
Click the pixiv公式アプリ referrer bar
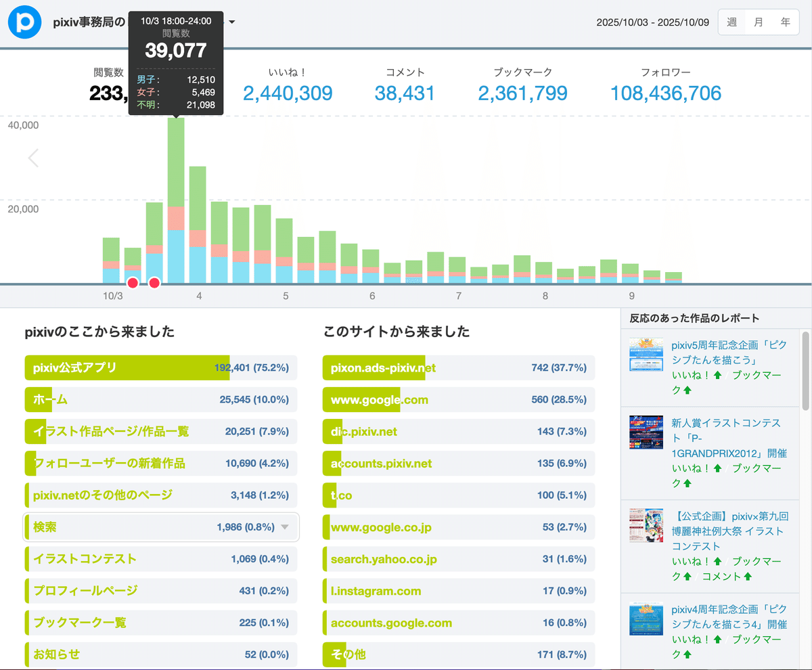[161, 367]
